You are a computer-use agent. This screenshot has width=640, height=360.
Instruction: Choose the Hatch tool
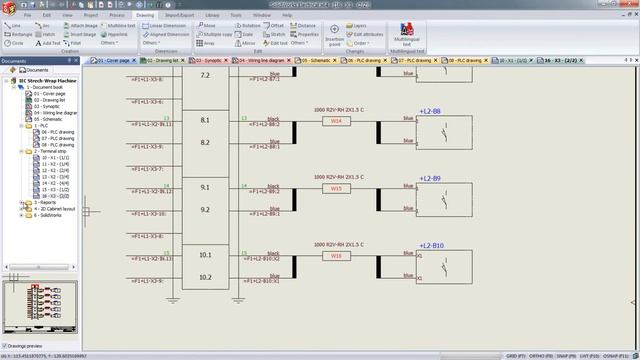click(x=45, y=34)
